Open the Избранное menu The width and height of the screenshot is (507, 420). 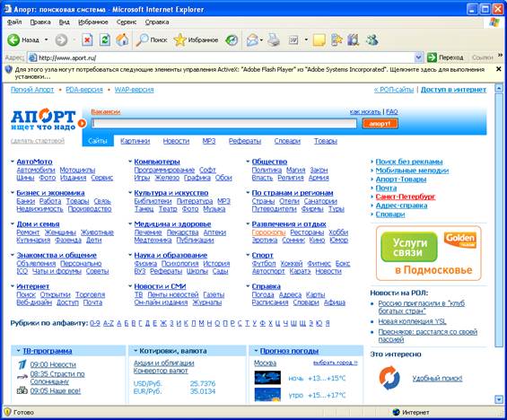93,22
